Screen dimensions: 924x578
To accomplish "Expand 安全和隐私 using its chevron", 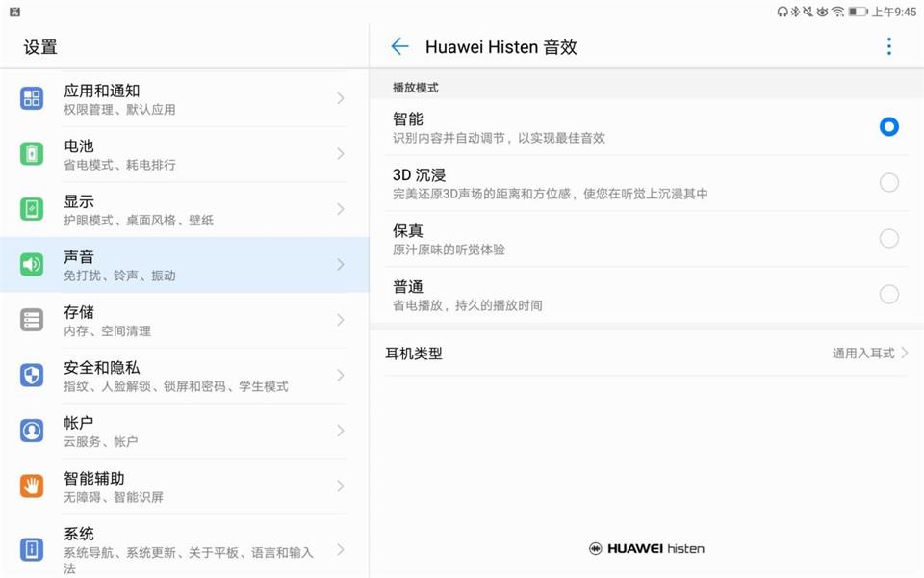I will (341, 375).
